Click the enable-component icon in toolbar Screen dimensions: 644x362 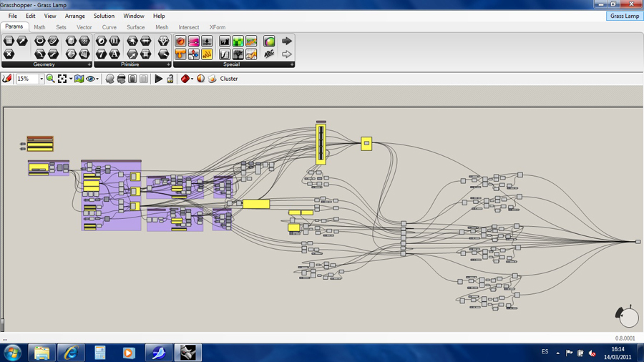132,79
